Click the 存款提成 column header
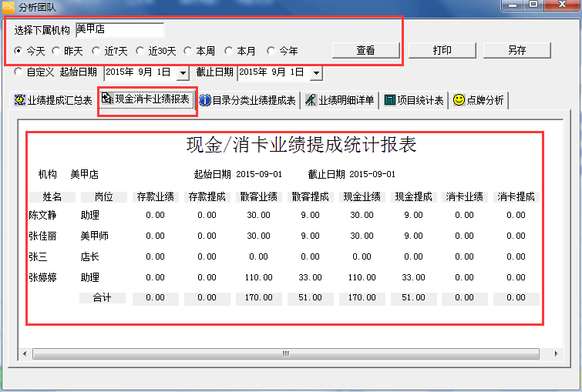 (207, 197)
